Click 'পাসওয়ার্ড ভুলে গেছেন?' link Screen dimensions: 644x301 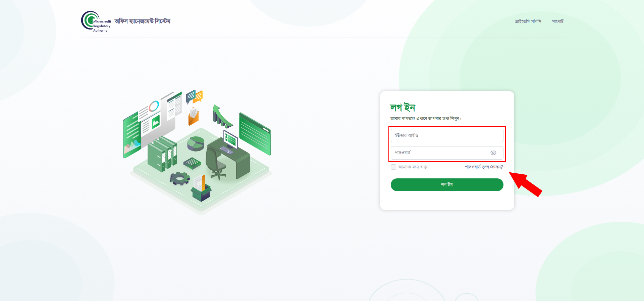click(x=484, y=167)
